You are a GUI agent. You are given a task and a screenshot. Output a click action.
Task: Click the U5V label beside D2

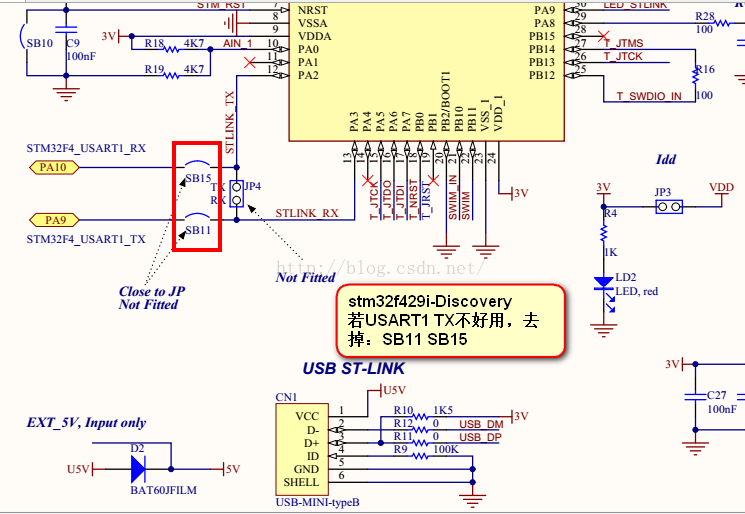78,469
